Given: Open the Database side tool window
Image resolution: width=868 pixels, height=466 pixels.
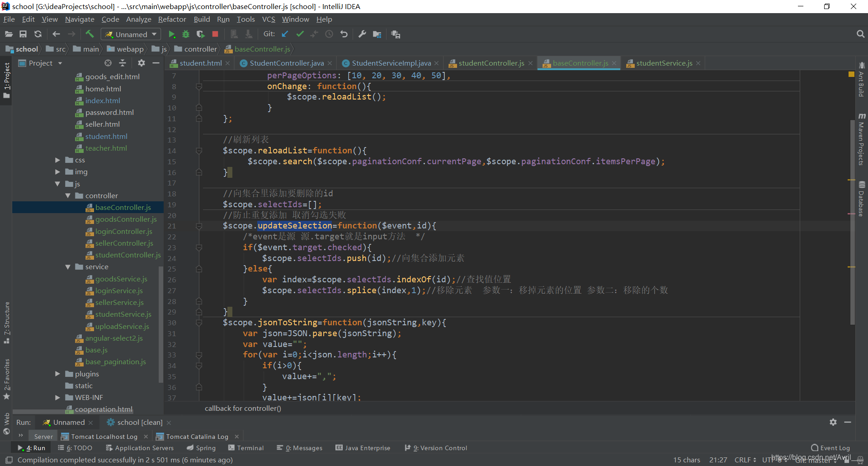Looking at the screenshot, I should click(862, 199).
